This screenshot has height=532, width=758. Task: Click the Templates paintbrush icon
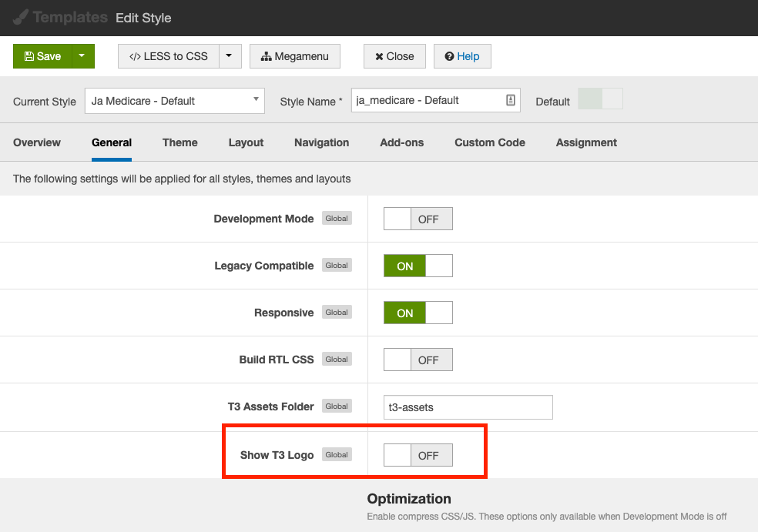[x=20, y=18]
